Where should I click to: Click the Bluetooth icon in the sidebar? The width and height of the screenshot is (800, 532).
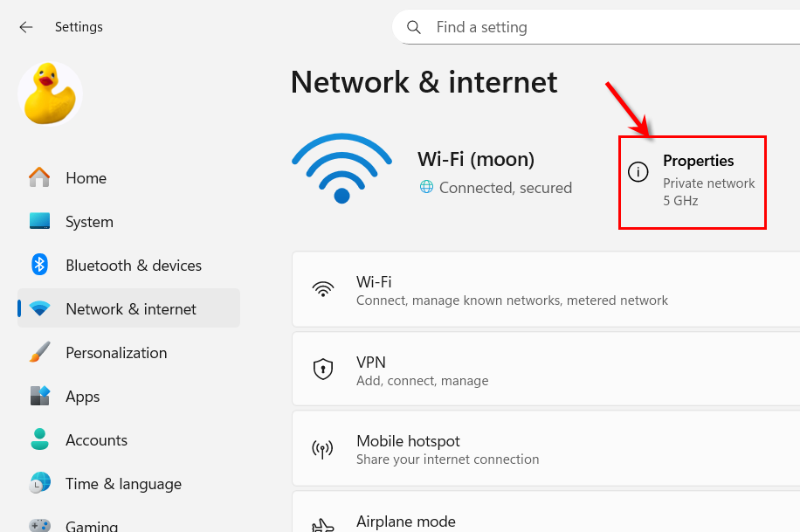tap(39, 265)
